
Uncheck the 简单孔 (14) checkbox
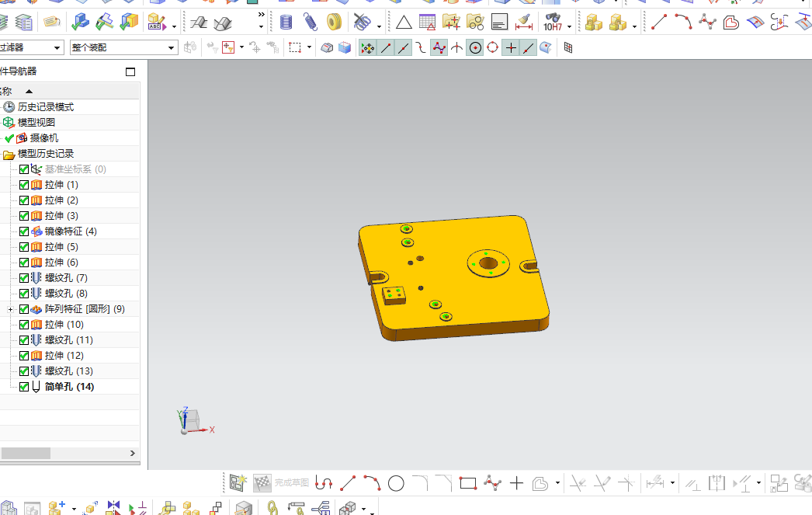(24, 387)
